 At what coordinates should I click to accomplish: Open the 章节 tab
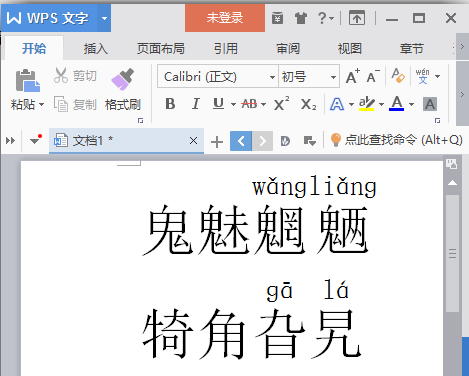pos(412,49)
